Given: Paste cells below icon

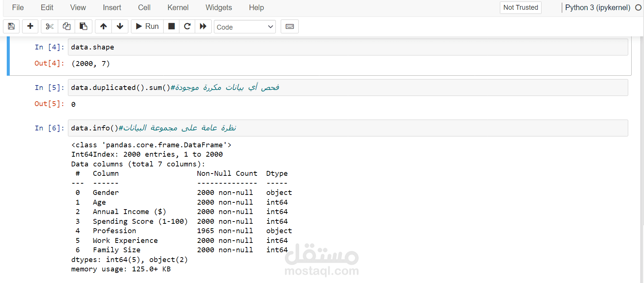Looking at the screenshot, I should pyautogui.click(x=83, y=26).
